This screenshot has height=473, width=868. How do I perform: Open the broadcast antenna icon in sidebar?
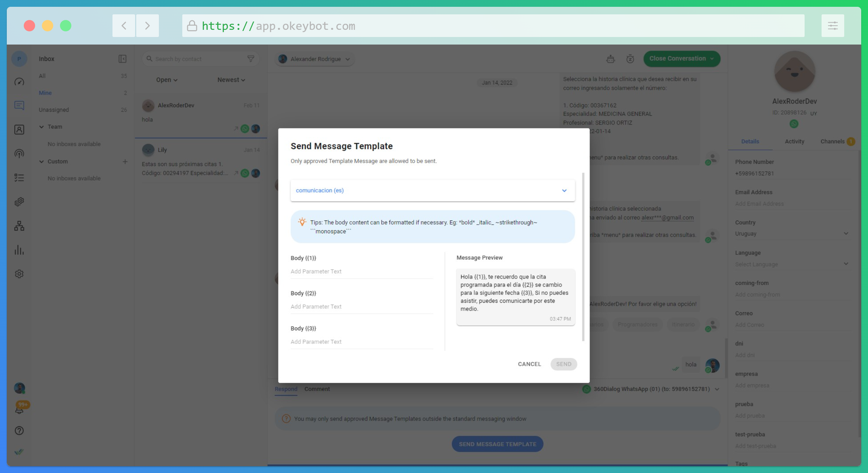point(19,154)
